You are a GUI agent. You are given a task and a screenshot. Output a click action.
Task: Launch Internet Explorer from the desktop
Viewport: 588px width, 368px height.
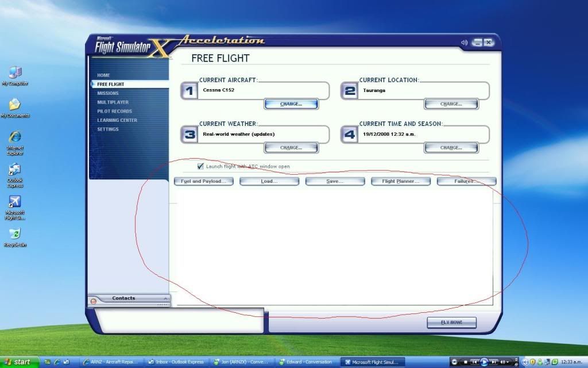coord(15,138)
